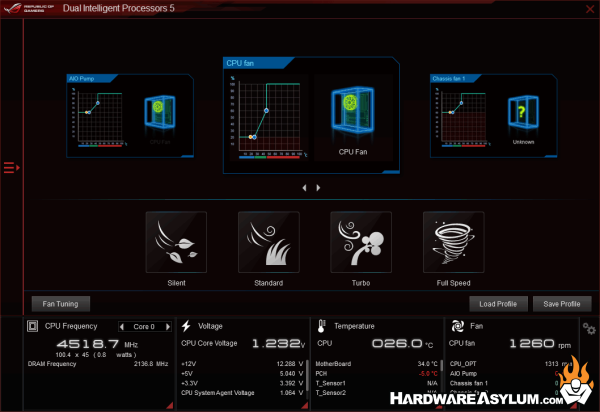600x412 pixels.
Task: Click the MotherBoard temperature row
Action: [x=377, y=364]
